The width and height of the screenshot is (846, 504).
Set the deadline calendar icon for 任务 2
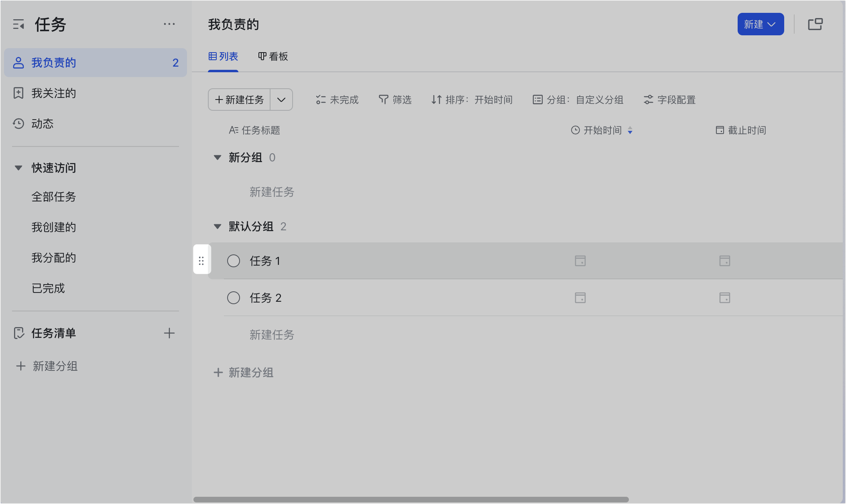[x=724, y=298]
